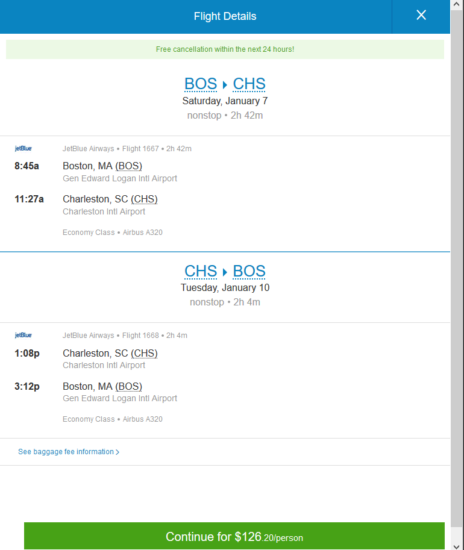Screen dimensions: 464x550
Task: Click JetBlue logo for flight 1668
Action: [23, 335]
